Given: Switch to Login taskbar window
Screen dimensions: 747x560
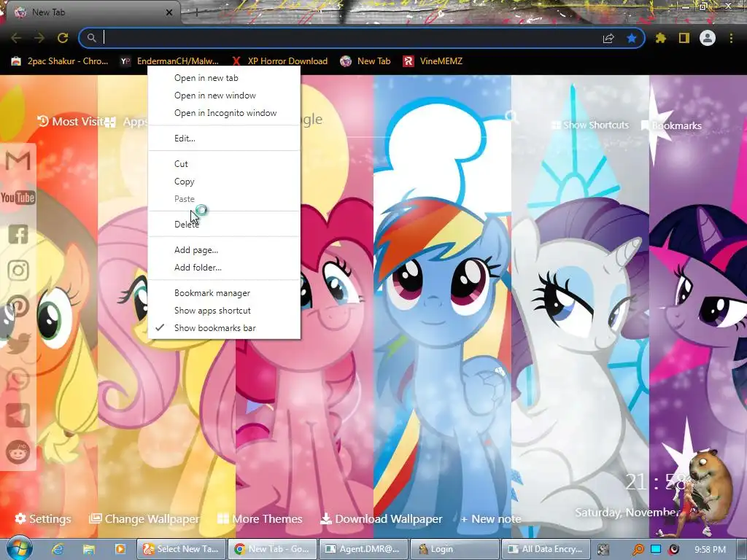Looking at the screenshot, I should tap(454, 549).
